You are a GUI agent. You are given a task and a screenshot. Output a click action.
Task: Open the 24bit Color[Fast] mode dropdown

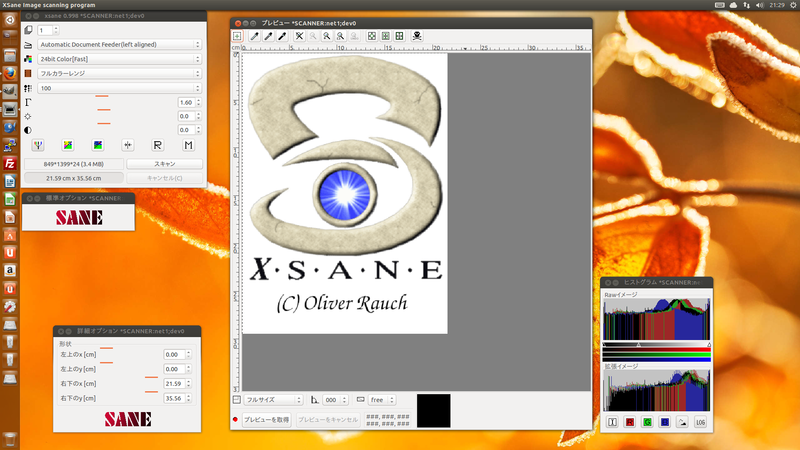[x=119, y=59]
